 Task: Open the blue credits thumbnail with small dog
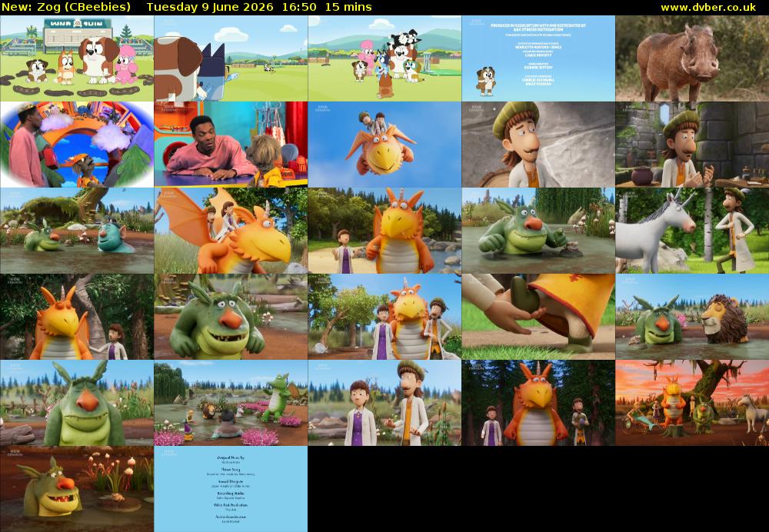pyautogui.click(x=538, y=58)
